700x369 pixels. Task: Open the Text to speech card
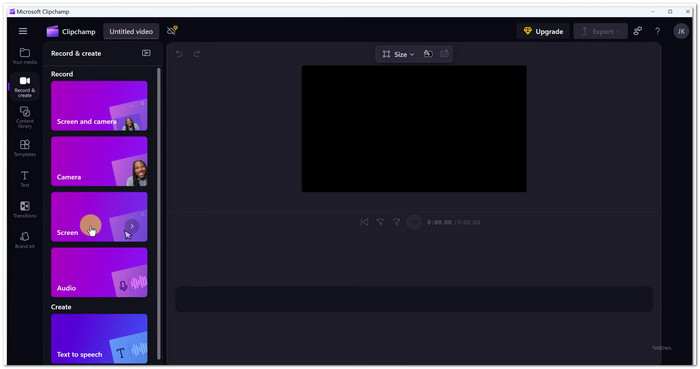pyautogui.click(x=99, y=339)
